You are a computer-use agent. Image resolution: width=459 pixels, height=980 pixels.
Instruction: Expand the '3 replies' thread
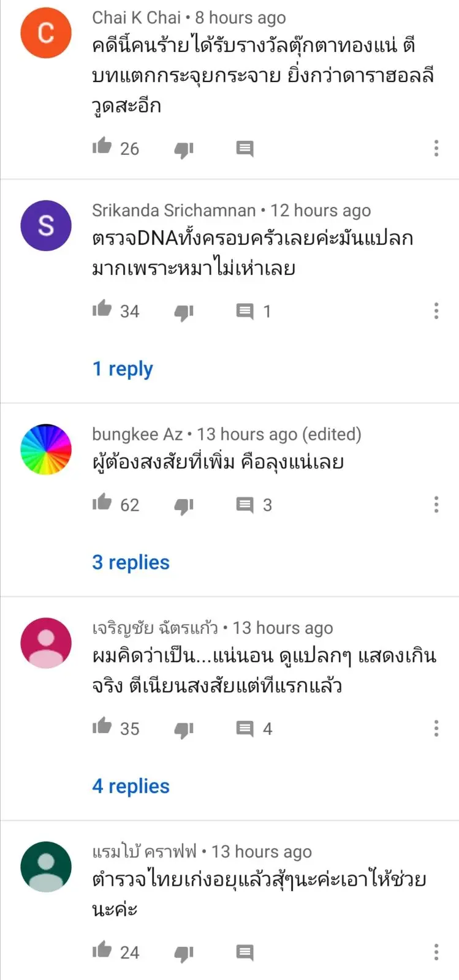(131, 562)
